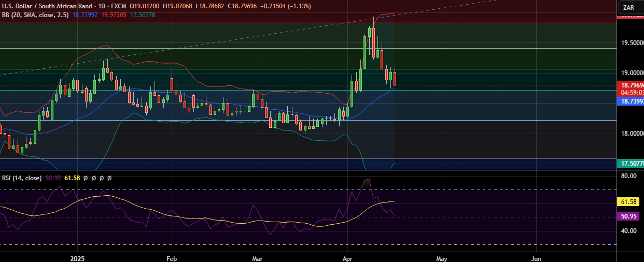Click the yellow 61.58 RSI axis tag
The width and height of the screenshot is (644, 262).
point(628,201)
